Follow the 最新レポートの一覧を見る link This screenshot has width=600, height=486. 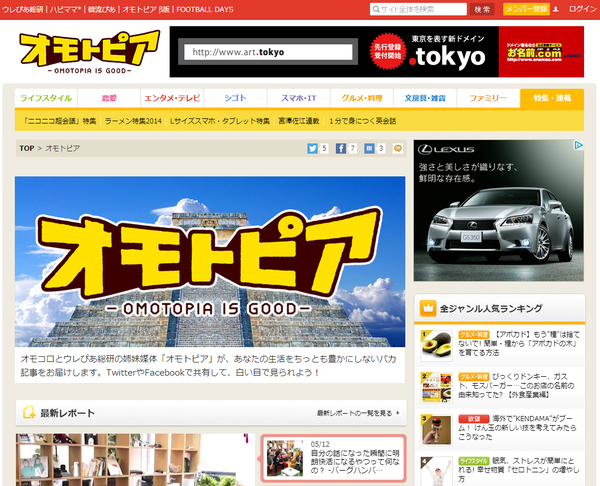[x=355, y=412]
